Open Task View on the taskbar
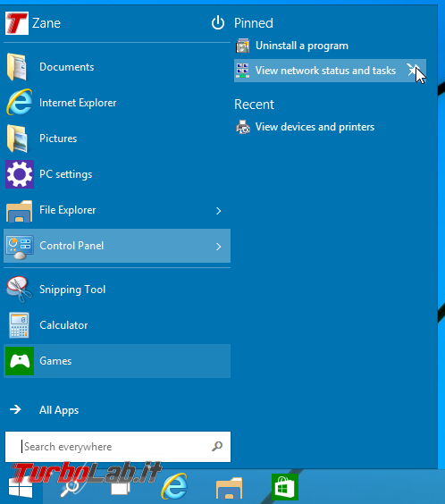445x504 pixels. pos(121,488)
